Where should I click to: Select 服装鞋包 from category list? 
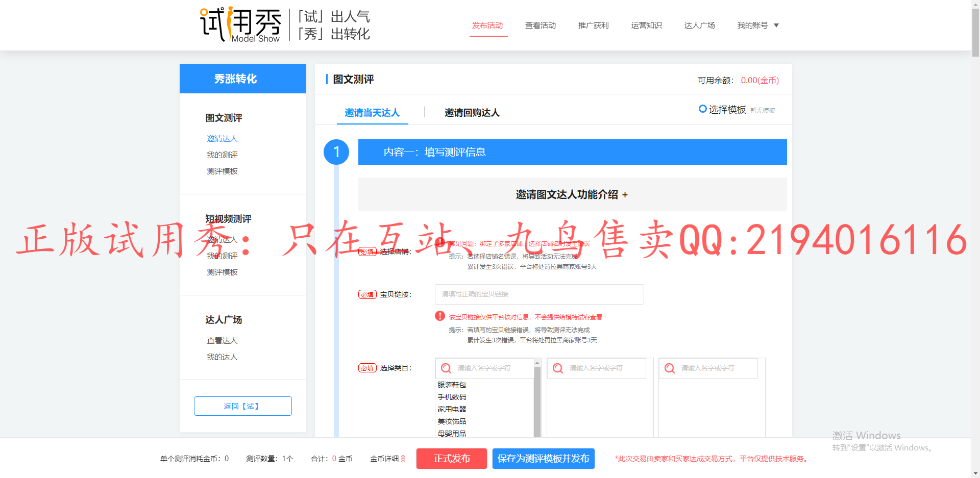point(452,385)
